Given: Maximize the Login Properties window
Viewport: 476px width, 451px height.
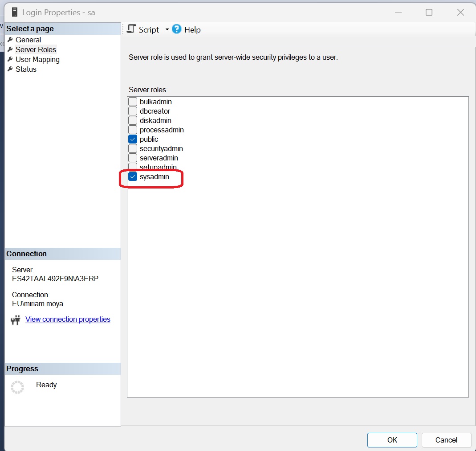Looking at the screenshot, I should (x=429, y=12).
